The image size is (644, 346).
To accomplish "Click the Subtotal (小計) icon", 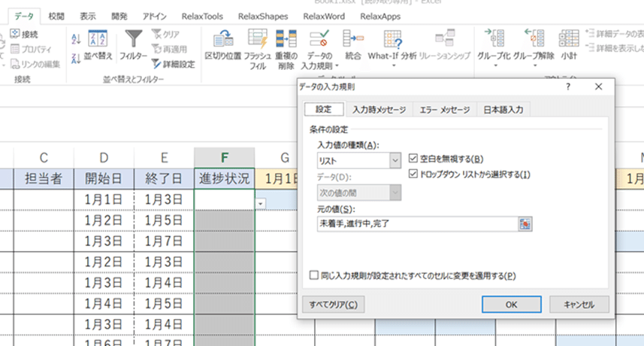I will [x=569, y=38].
